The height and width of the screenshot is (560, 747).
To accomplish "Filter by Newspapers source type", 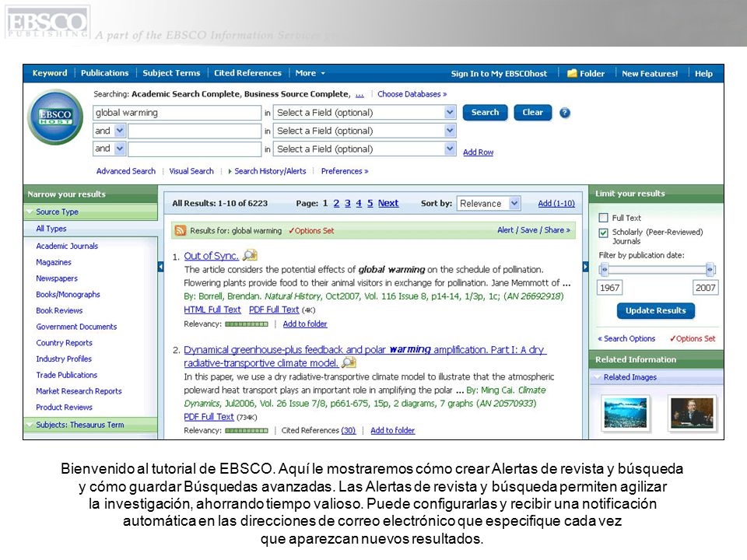I will [57, 278].
